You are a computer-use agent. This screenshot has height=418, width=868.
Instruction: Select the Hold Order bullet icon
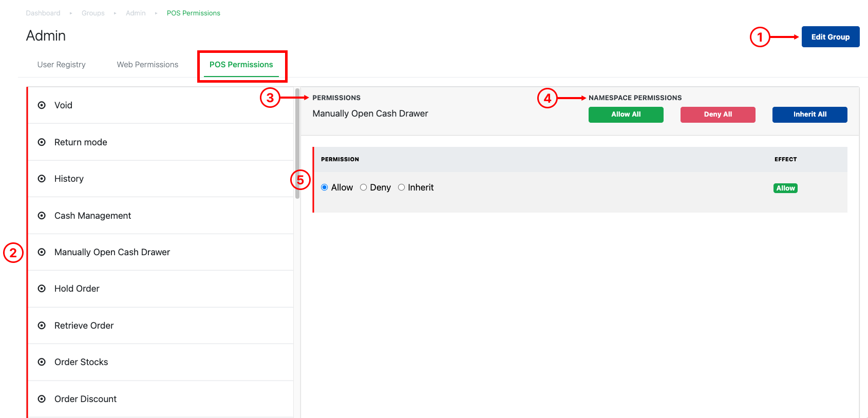[x=42, y=289]
